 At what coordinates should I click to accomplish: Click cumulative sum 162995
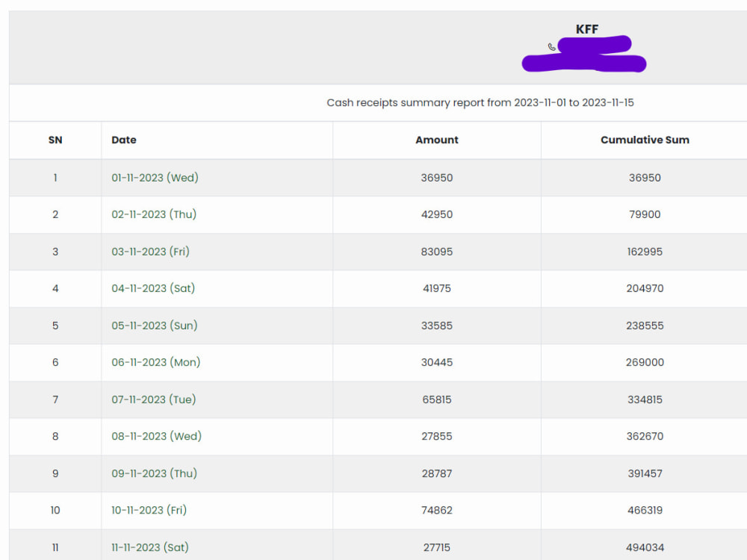pyautogui.click(x=645, y=252)
